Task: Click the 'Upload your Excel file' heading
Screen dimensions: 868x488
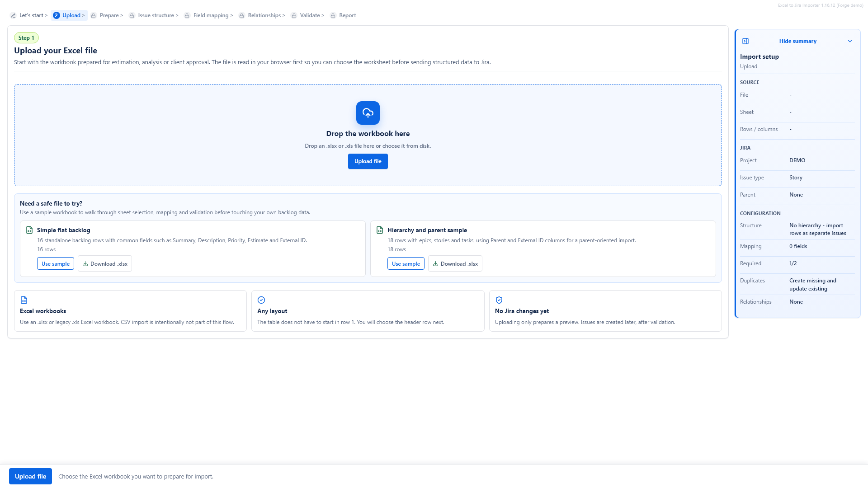Action: tap(56, 51)
